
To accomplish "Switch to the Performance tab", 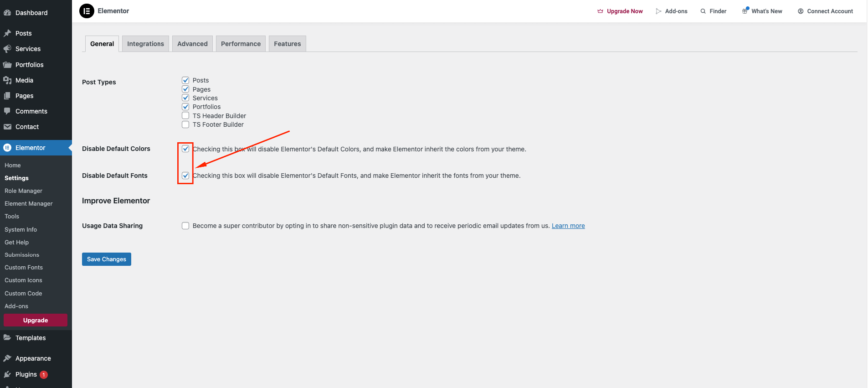I will [x=241, y=44].
